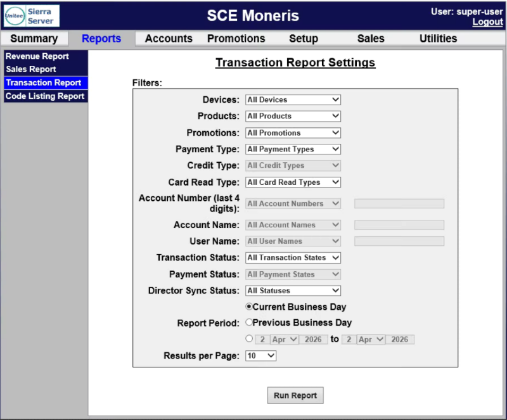Image resolution: width=507 pixels, height=420 pixels.
Task: Click the Account Number text input field
Action: click(399, 204)
